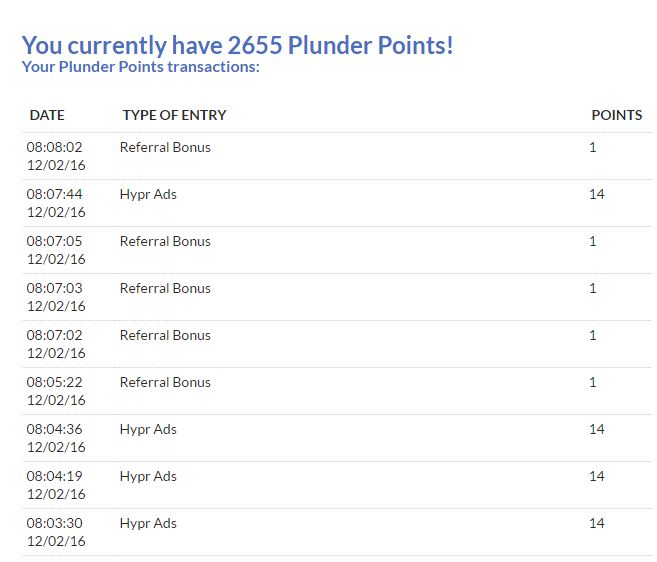Viewport: 657px width, 562px height.
Task: Select the points value in 08:08:02 row
Action: click(x=593, y=147)
